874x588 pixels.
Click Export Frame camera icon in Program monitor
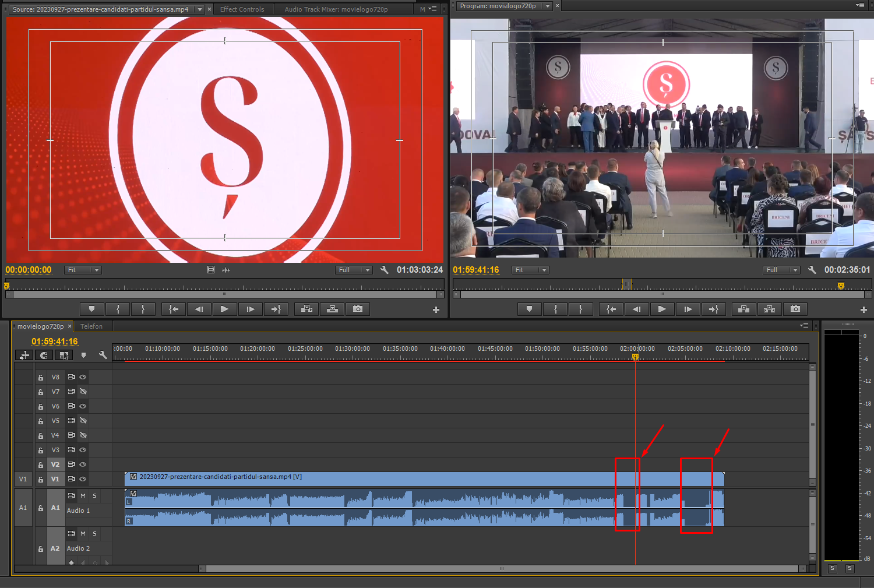coord(795,309)
